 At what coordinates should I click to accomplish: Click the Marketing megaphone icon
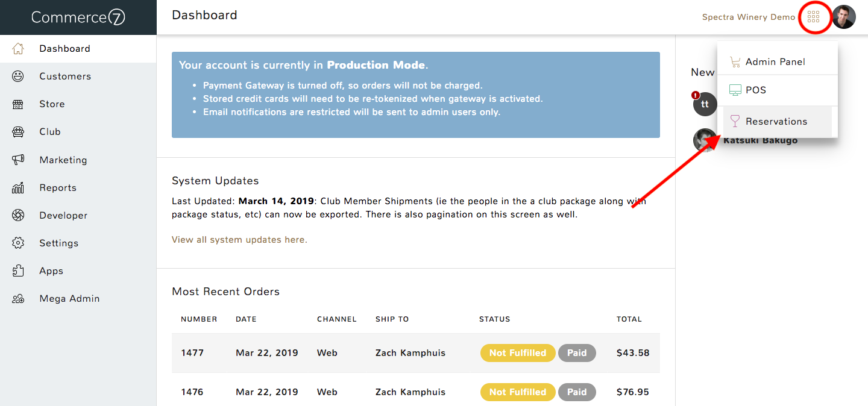pyautogui.click(x=18, y=160)
